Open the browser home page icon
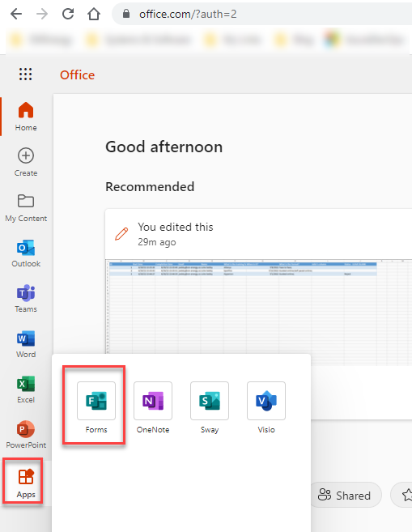Viewport: 412px width, 532px height. 94,14
